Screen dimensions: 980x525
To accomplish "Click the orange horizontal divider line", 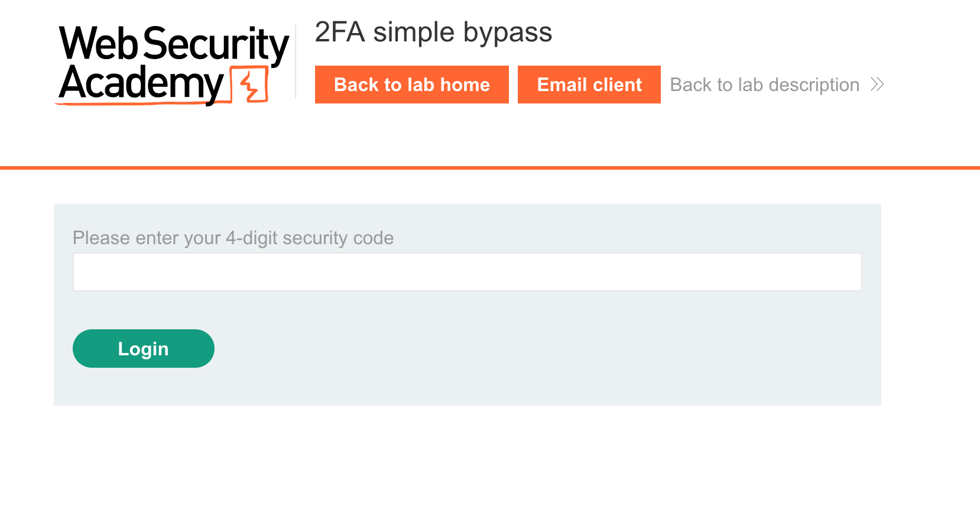I will click(x=490, y=168).
